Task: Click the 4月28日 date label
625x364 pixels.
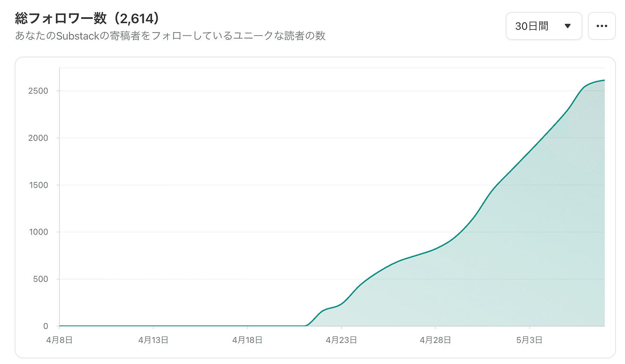Action: 435,340
